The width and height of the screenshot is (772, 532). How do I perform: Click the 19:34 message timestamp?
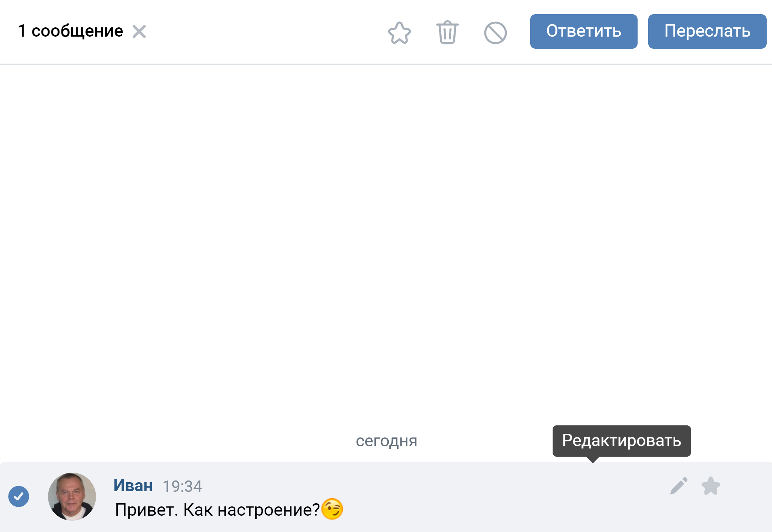(x=182, y=486)
